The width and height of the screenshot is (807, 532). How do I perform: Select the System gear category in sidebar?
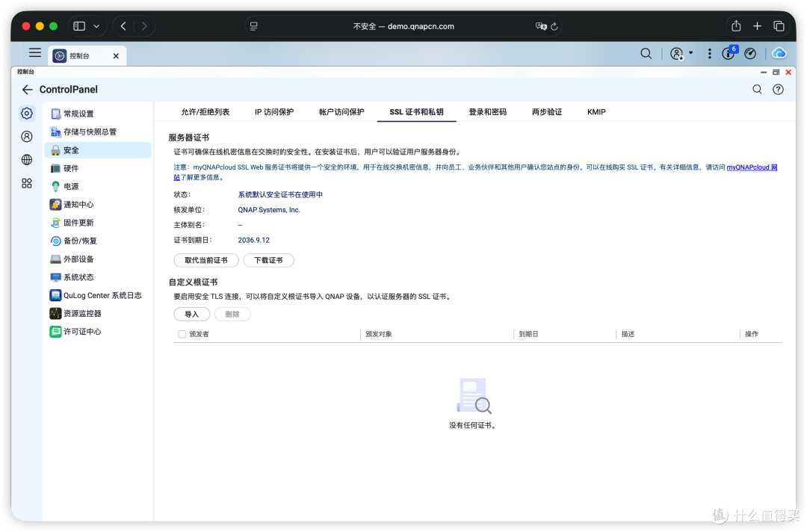pyautogui.click(x=27, y=113)
